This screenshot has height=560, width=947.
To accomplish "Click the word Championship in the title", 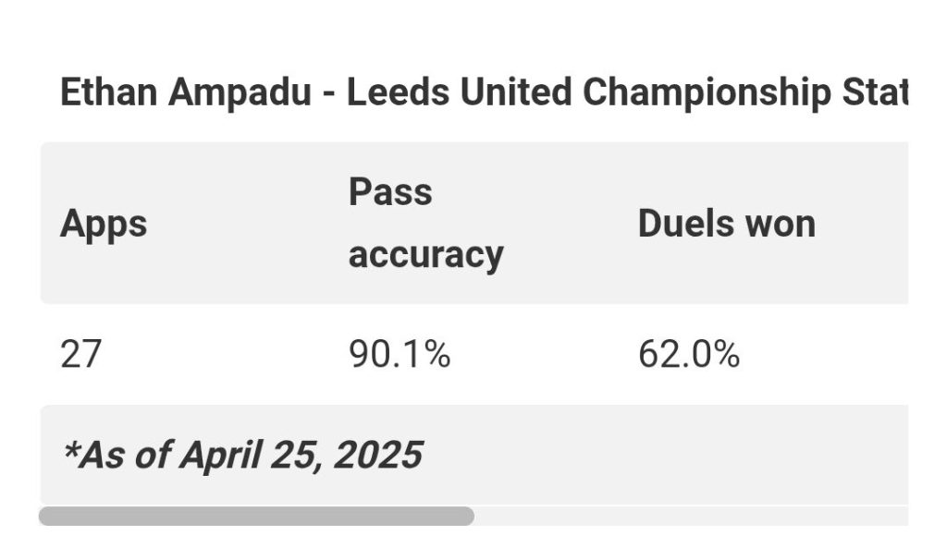I will click(x=707, y=93).
